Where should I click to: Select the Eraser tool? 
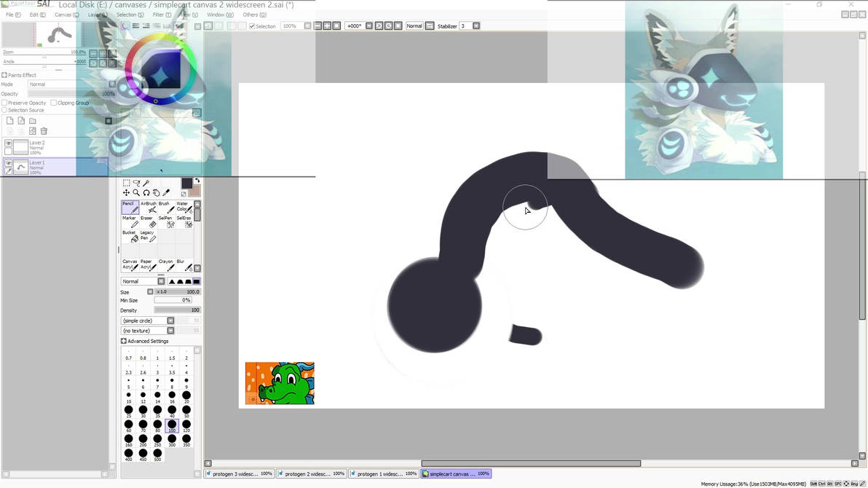point(148,221)
